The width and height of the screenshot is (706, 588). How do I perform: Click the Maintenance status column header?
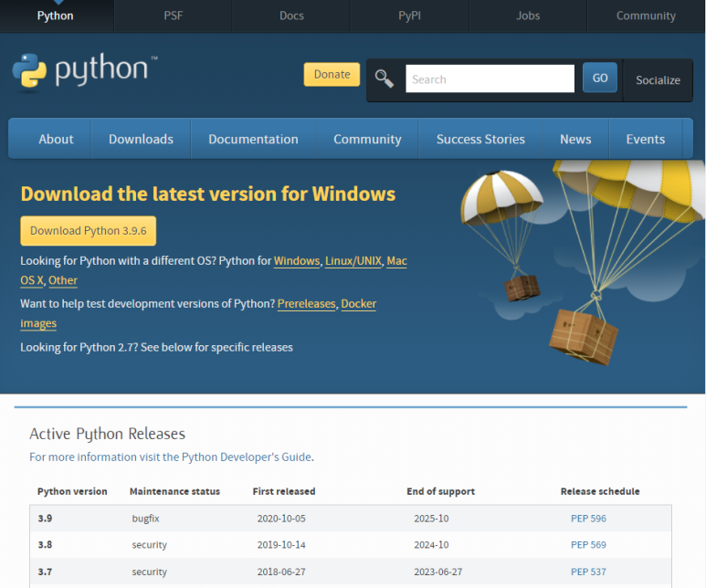coord(174,491)
